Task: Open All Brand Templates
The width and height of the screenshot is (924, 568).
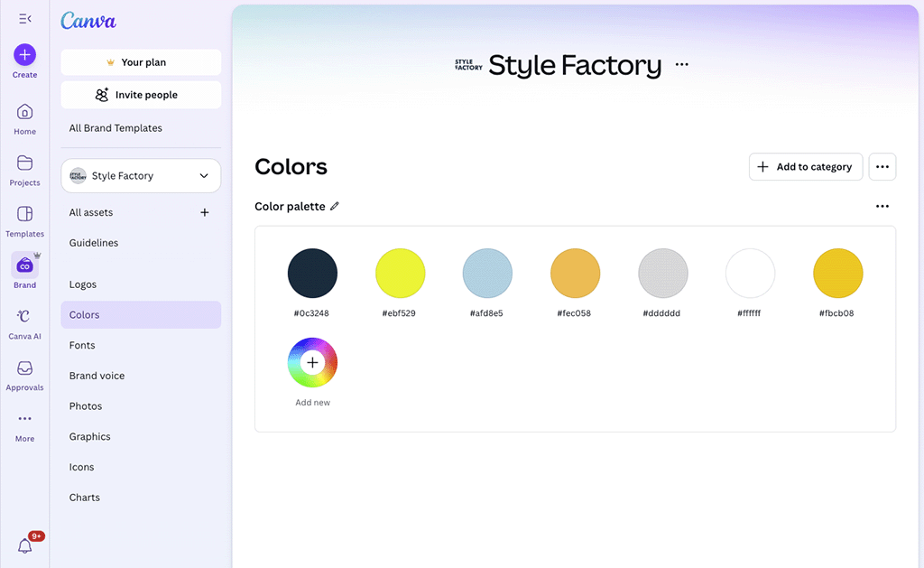Action: (x=115, y=127)
